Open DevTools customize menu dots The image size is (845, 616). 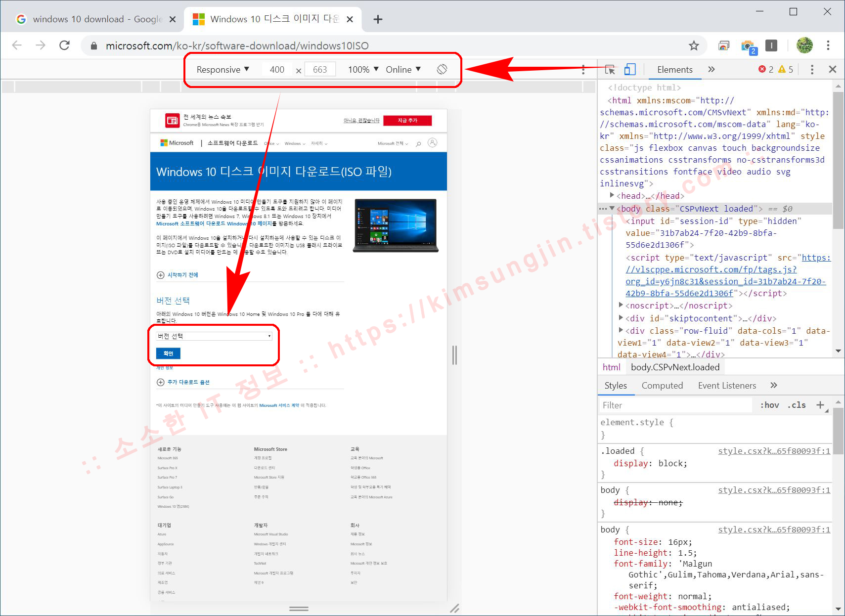[x=812, y=70]
